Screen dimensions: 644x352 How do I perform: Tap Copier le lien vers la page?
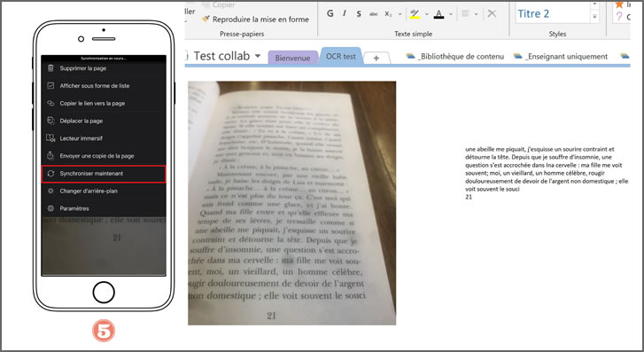click(104, 103)
